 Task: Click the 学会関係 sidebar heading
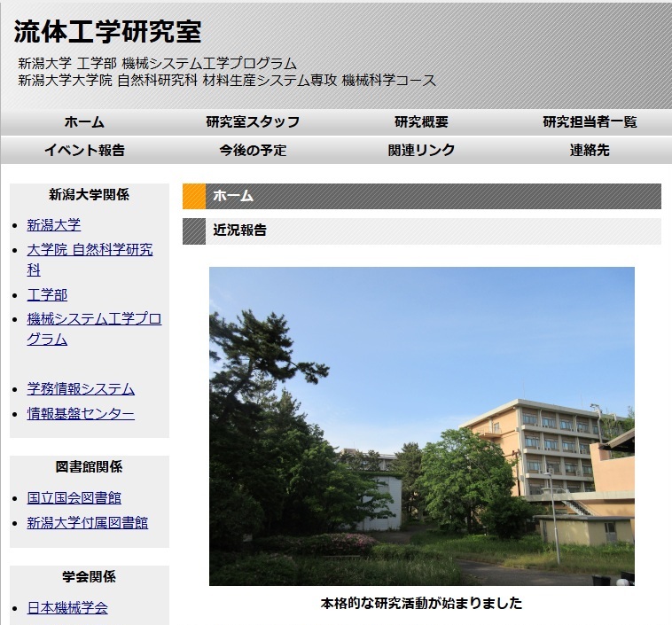click(x=90, y=576)
